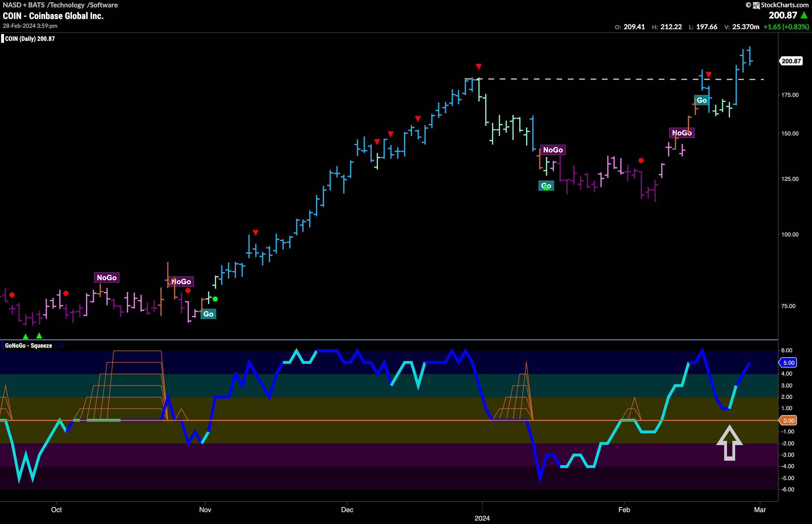Click the Dec label on the time axis
This screenshot has width=812, height=524.
coord(347,510)
